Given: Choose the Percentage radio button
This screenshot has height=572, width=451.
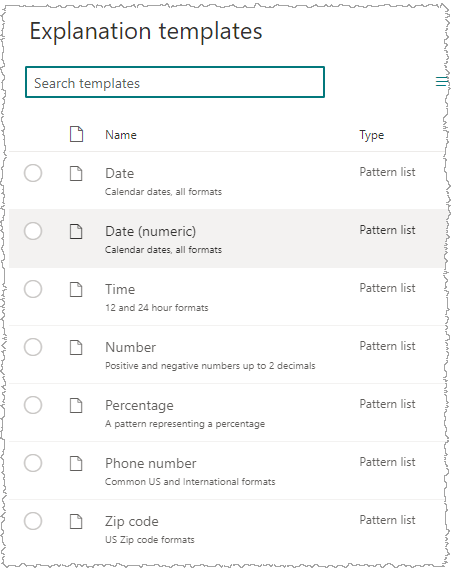Looking at the screenshot, I should tap(33, 405).
